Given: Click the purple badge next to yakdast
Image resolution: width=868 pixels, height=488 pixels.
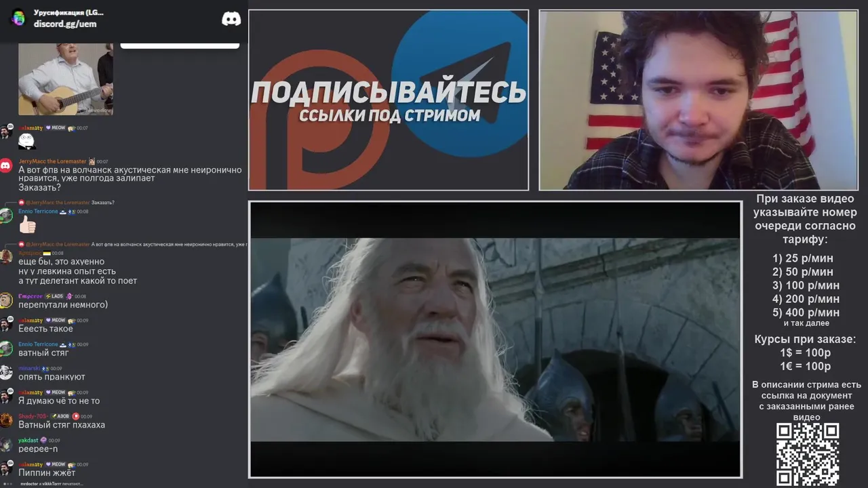Looking at the screenshot, I should 43,441.
